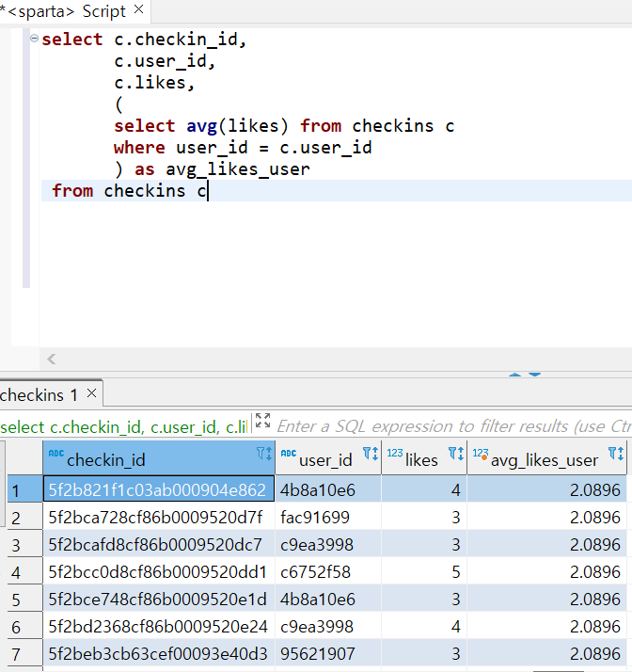Click 'where' keyword in the subquery

coord(139,148)
